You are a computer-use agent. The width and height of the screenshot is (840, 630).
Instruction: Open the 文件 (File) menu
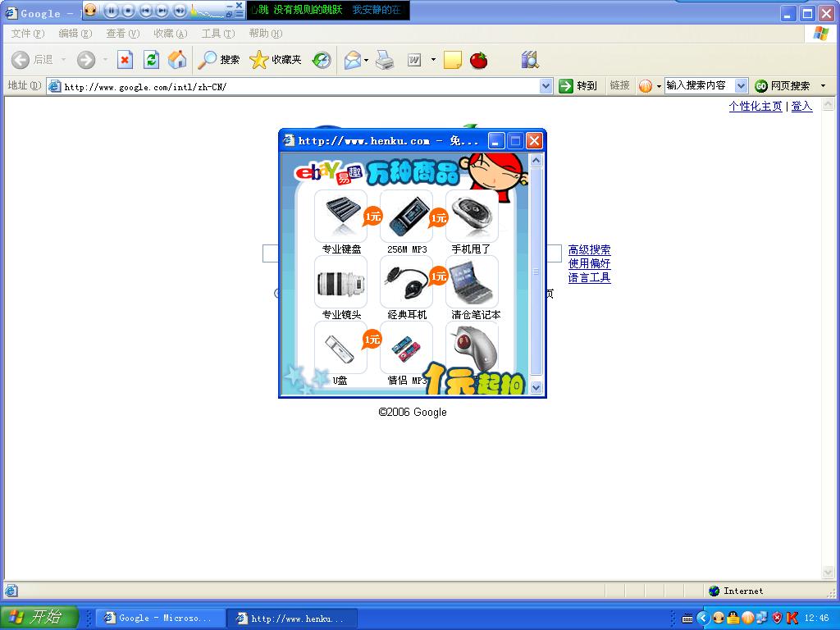tap(27, 33)
